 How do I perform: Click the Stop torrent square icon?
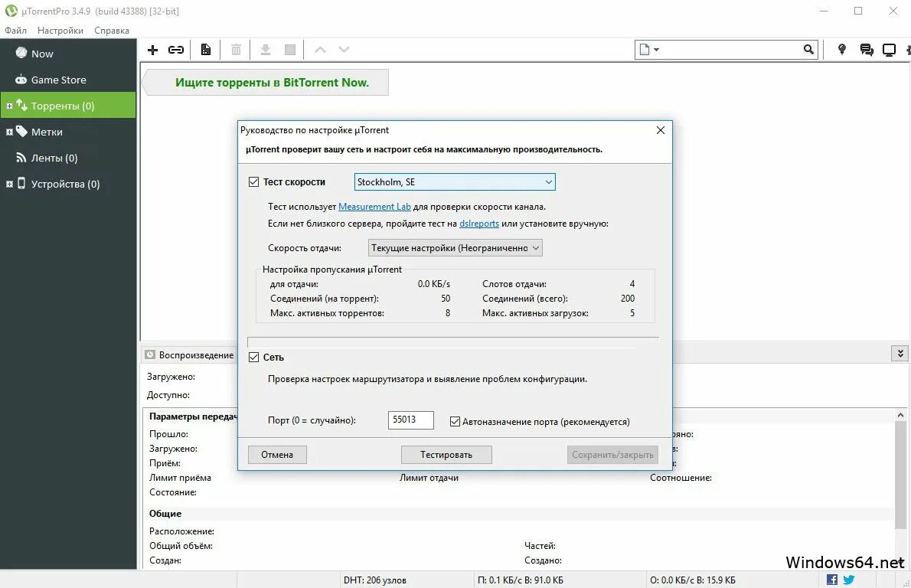point(290,50)
